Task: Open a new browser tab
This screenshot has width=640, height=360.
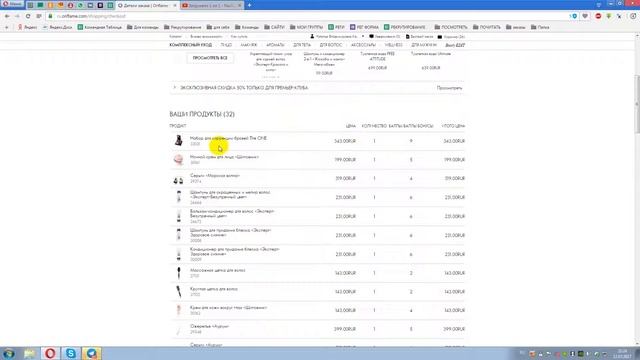Action: [x=249, y=5]
